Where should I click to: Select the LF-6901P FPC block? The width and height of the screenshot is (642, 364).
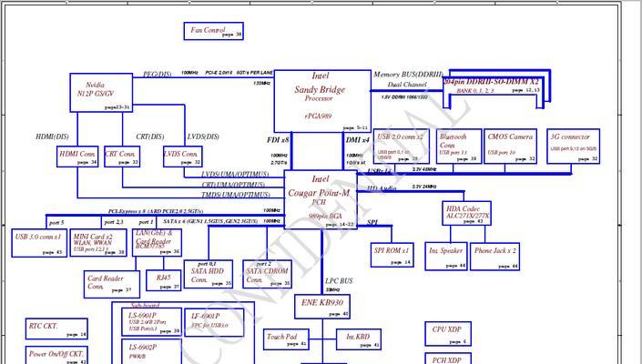(214, 323)
